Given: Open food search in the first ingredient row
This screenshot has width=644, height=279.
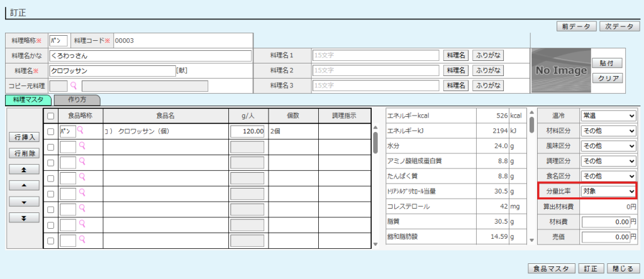Looking at the screenshot, I should pos(80,131).
